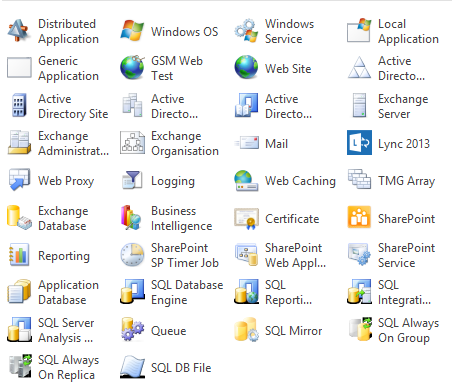
Task: Select the 'SharePoint Service' label
Action: pos(406,255)
